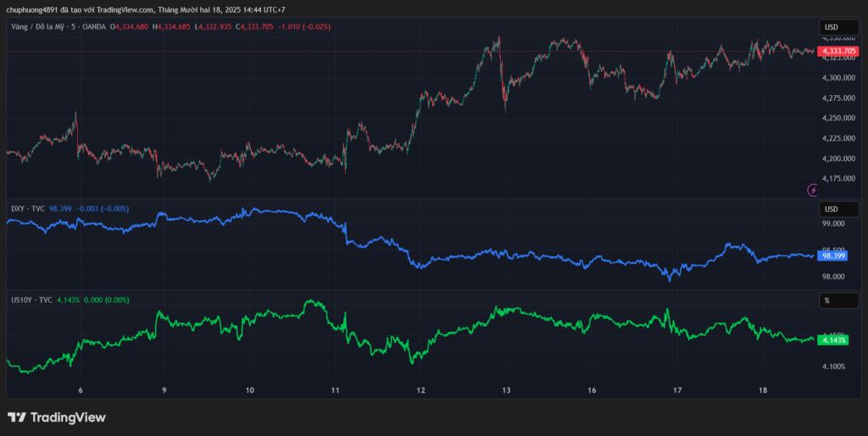The height and width of the screenshot is (436, 868).
Task: Open the USD currency selector on gold pane
Action: point(831,28)
